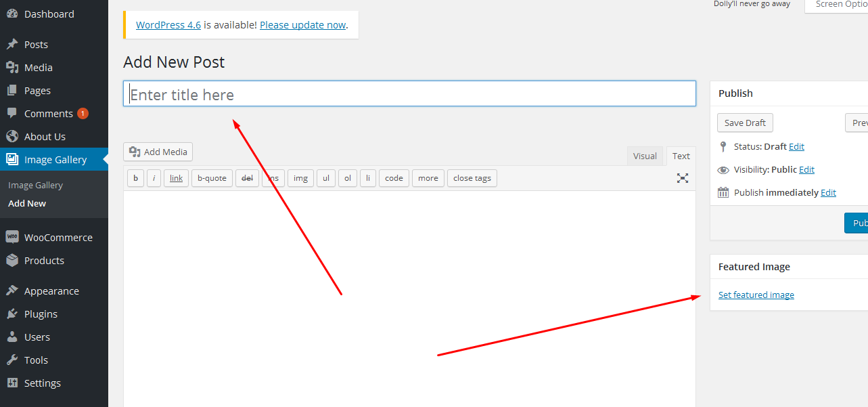Click the Visibility eye icon
868x407 pixels.
click(723, 170)
